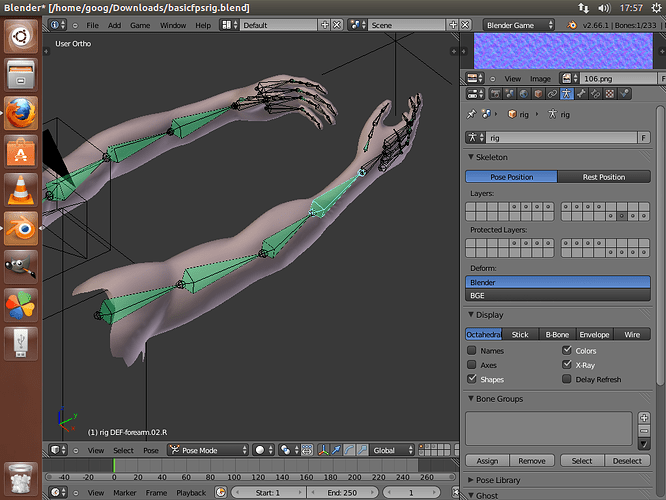The height and width of the screenshot is (500, 666).
Task: Open VLC media player from the launcher
Action: pos(21,190)
